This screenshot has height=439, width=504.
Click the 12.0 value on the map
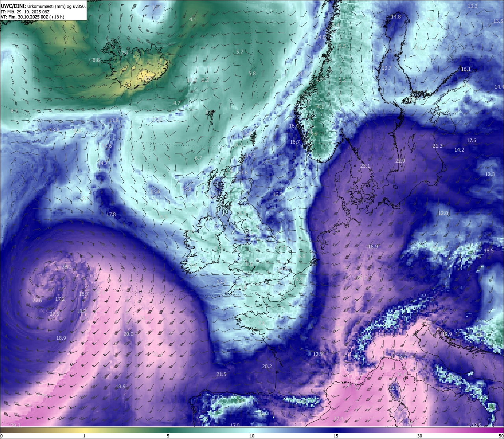point(443,213)
